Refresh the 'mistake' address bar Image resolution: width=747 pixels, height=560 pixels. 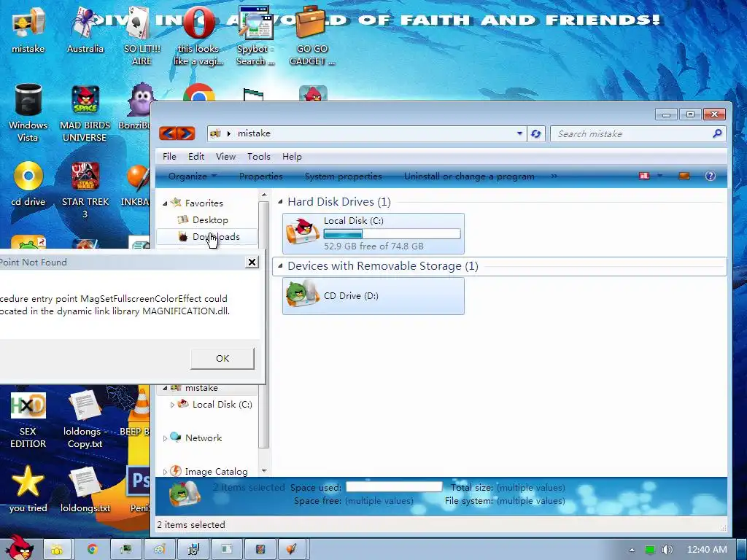(536, 134)
